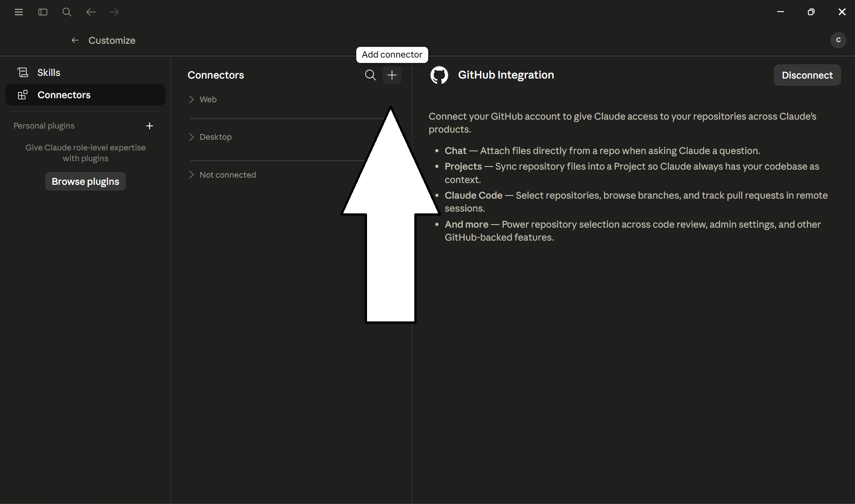Click the Browse plugins button
855x504 pixels.
pyautogui.click(x=85, y=181)
